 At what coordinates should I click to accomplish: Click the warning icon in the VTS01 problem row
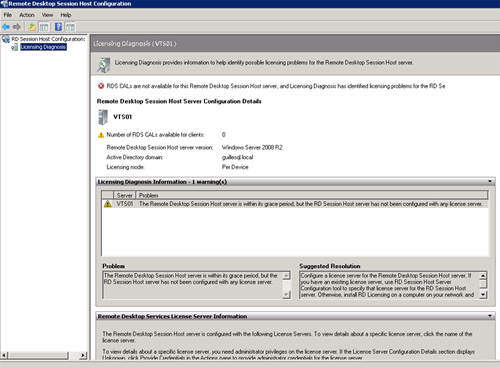(x=107, y=204)
